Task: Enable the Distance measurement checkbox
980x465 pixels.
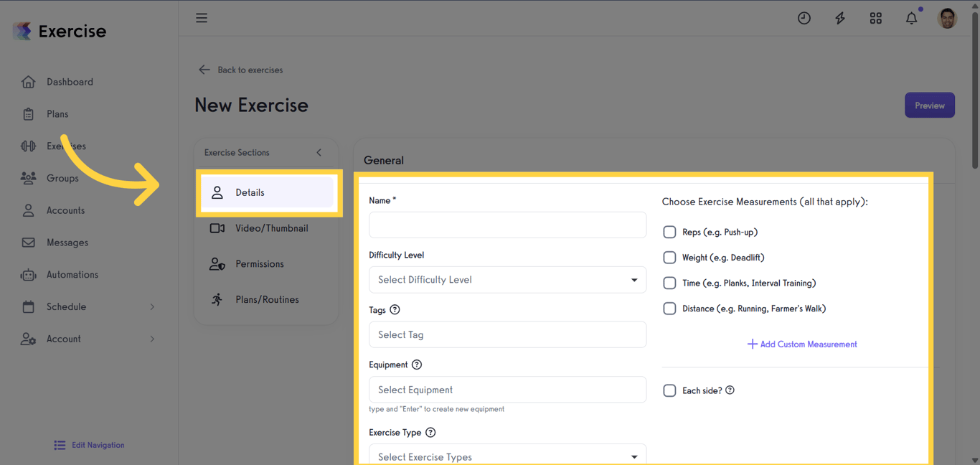Action: (669, 309)
